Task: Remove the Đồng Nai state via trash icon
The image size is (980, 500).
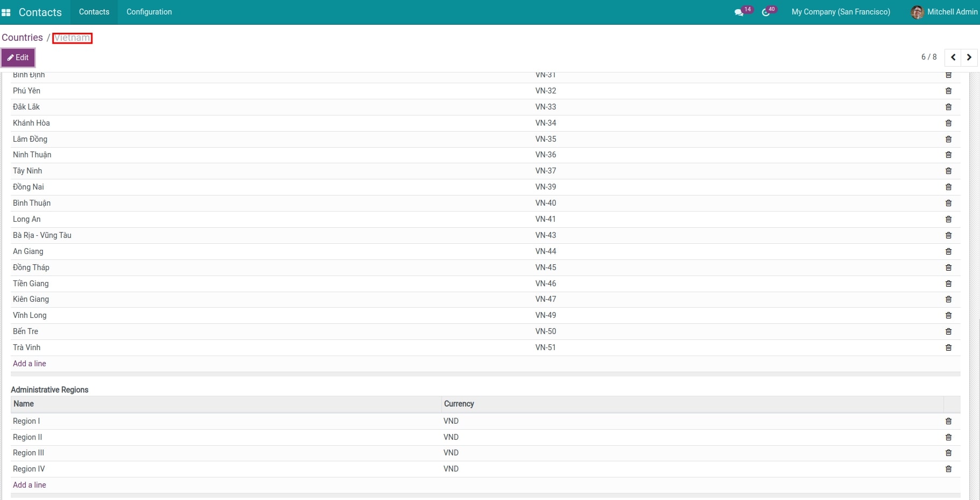Action: pos(948,187)
